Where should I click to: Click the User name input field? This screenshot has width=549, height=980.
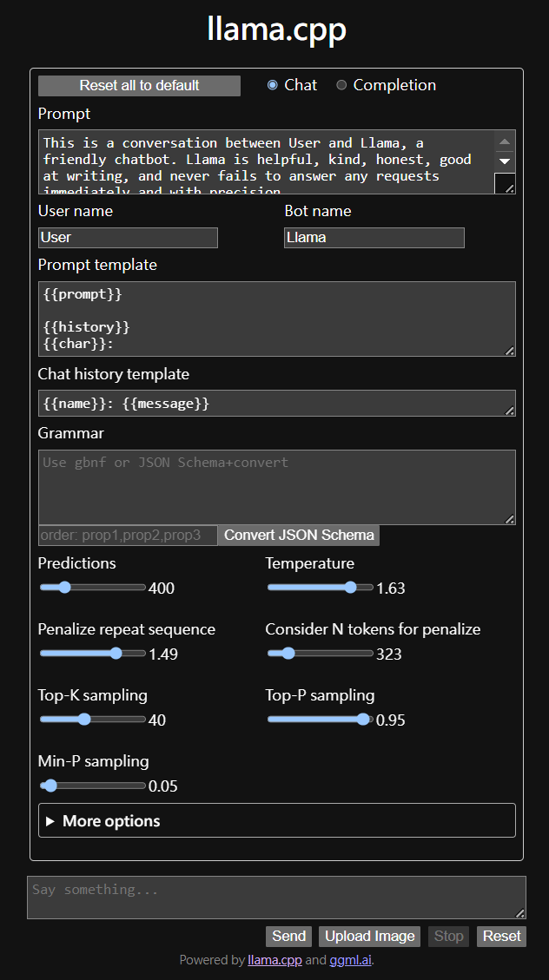point(128,238)
